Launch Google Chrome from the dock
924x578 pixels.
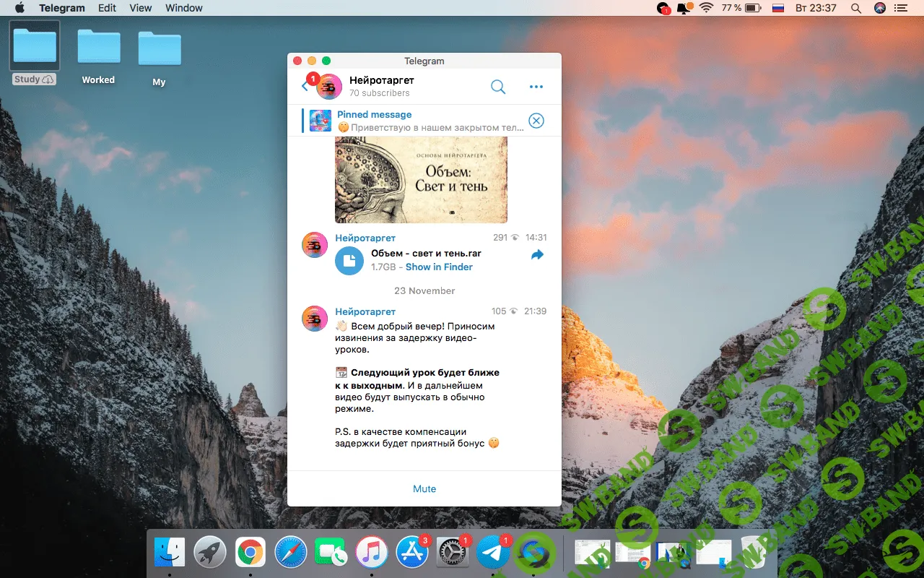pos(250,553)
